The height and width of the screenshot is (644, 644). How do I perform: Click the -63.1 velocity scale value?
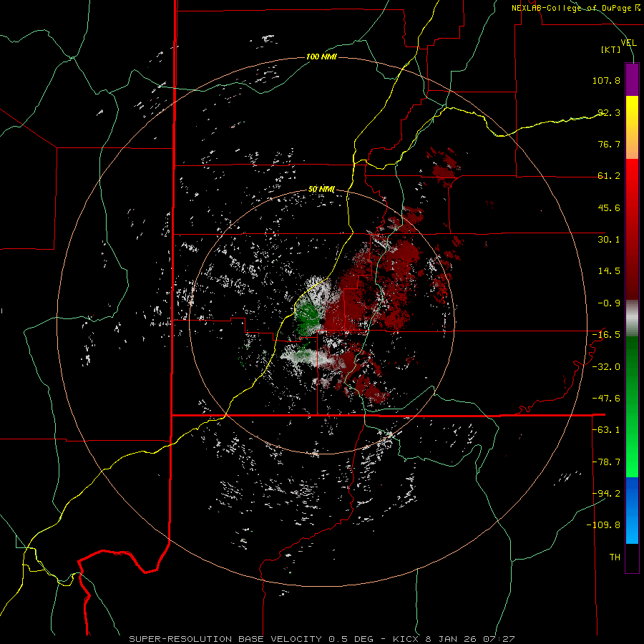(x=606, y=430)
